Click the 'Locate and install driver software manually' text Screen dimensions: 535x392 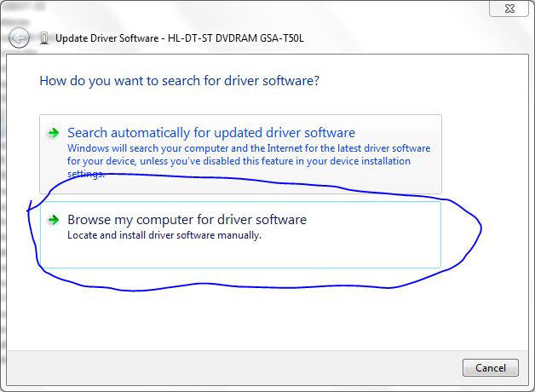[164, 235]
